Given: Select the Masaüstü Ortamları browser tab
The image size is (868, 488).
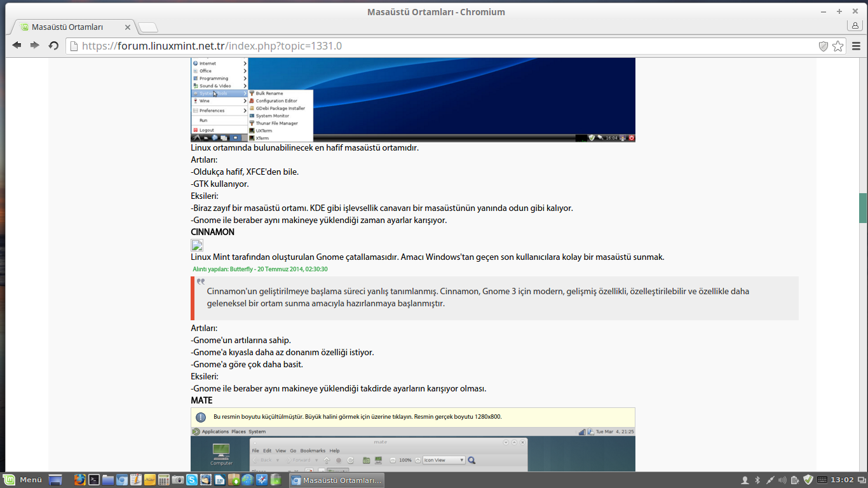Looking at the screenshot, I should (x=72, y=27).
